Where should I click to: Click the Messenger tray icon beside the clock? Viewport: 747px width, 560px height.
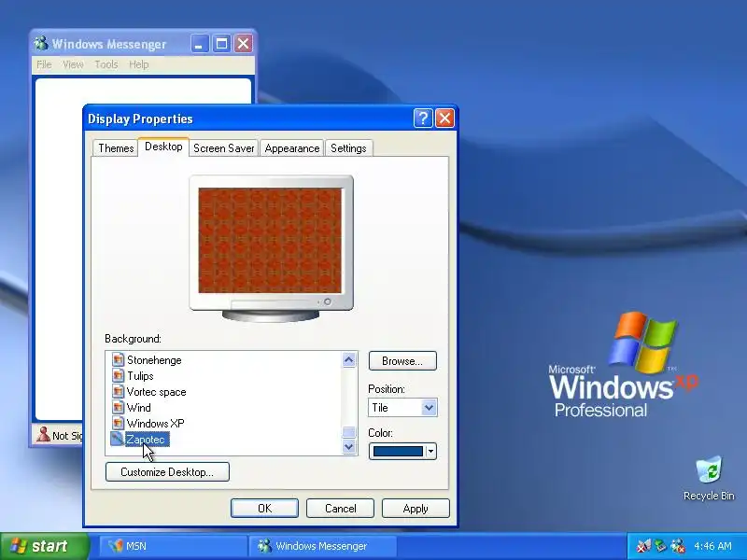(678, 546)
